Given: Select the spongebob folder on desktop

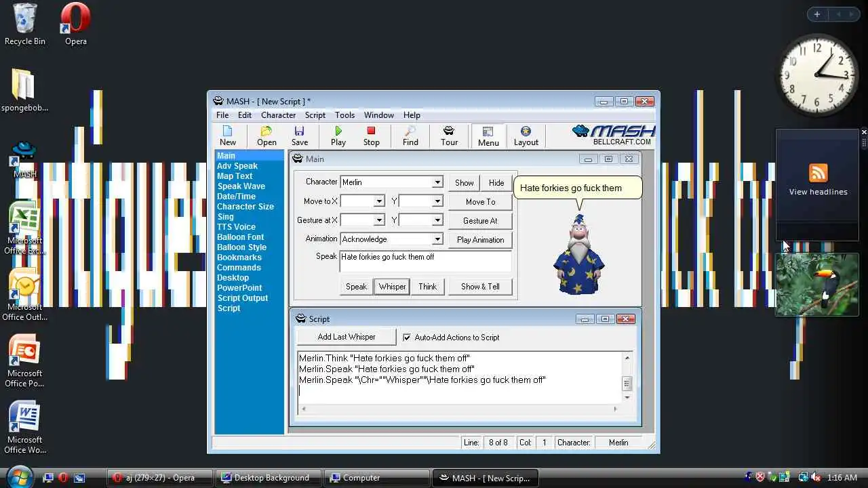Looking at the screenshot, I should pos(24,90).
